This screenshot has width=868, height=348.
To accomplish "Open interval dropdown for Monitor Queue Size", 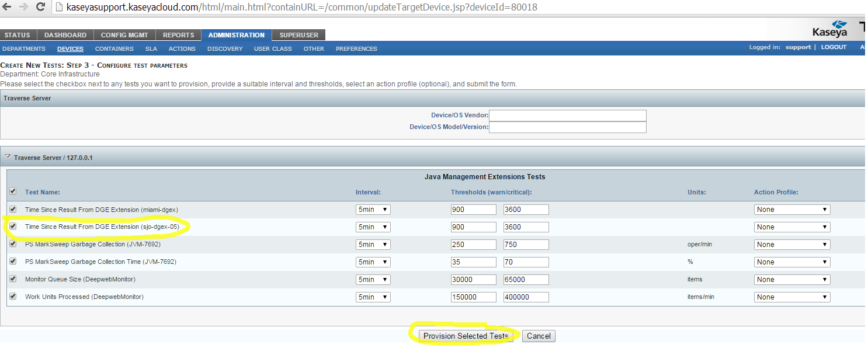I will pyautogui.click(x=373, y=280).
